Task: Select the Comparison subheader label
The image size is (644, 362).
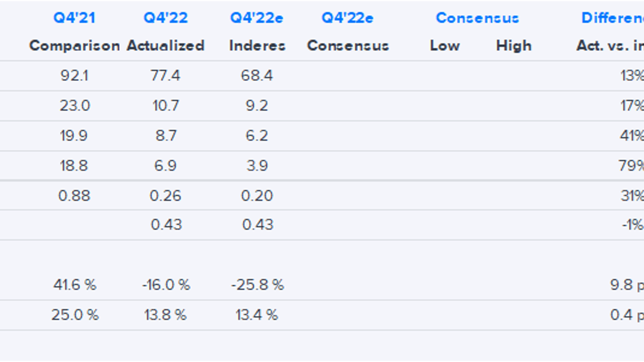Action: pyautogui.click(x=74, y=46)
